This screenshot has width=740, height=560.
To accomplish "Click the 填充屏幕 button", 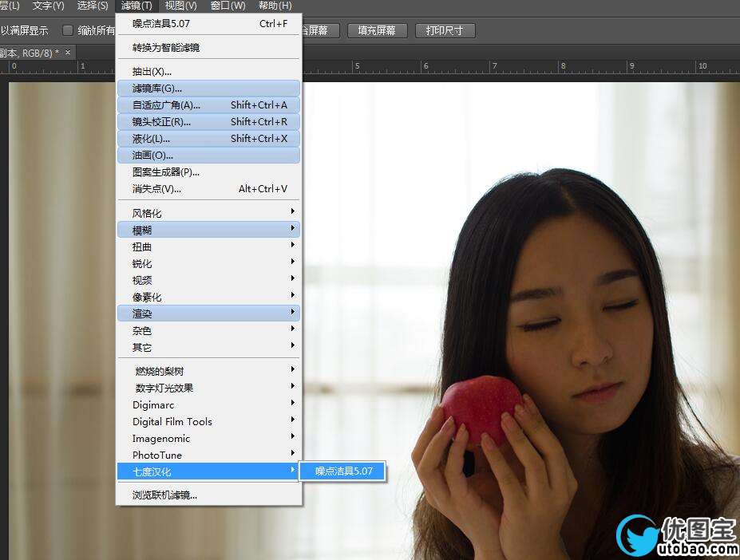I will click(x=377, y=30).
